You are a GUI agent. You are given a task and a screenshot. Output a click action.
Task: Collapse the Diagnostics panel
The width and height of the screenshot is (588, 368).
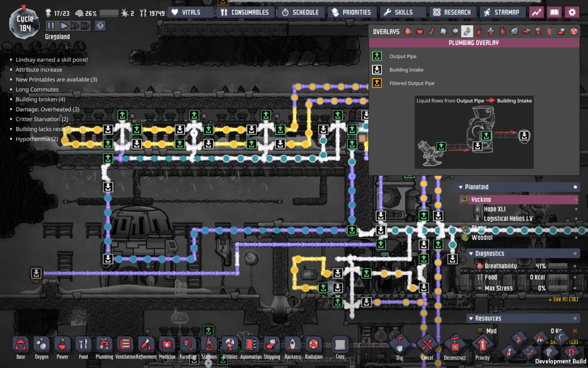(x=471, y=253)
